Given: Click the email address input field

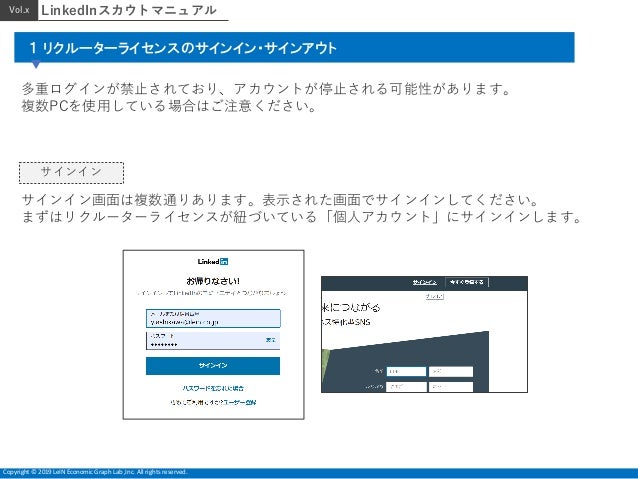Looking at the screenshot, I should tap(213, 318).
